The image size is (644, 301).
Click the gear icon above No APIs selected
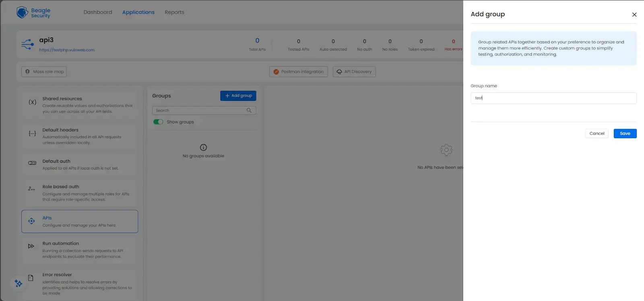click(446, 150)
